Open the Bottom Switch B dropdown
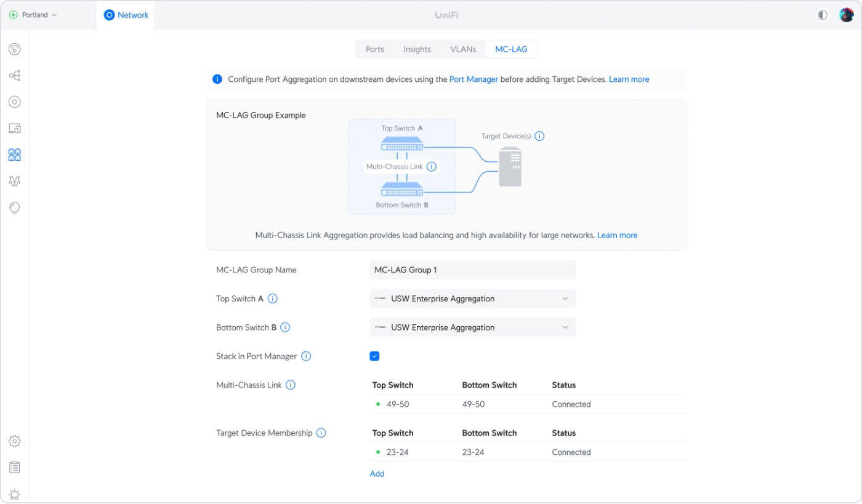Image resolution: width=862 pixels, height=504 pixels. (473, 327)
